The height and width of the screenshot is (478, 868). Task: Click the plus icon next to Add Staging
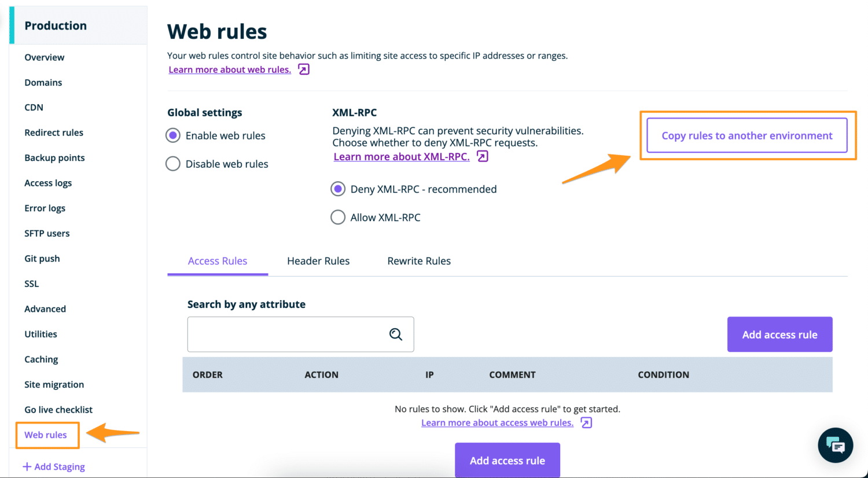click(x=27, y=466)
